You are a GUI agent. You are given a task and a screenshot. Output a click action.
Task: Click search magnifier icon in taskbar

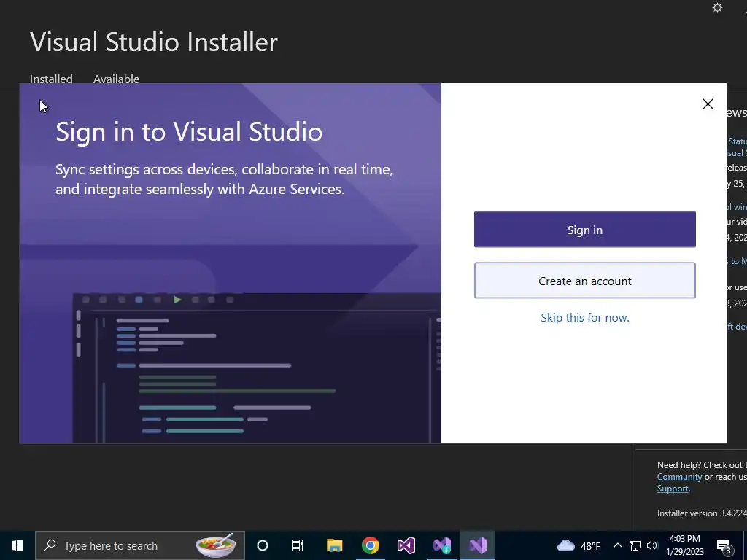(50, 545)
